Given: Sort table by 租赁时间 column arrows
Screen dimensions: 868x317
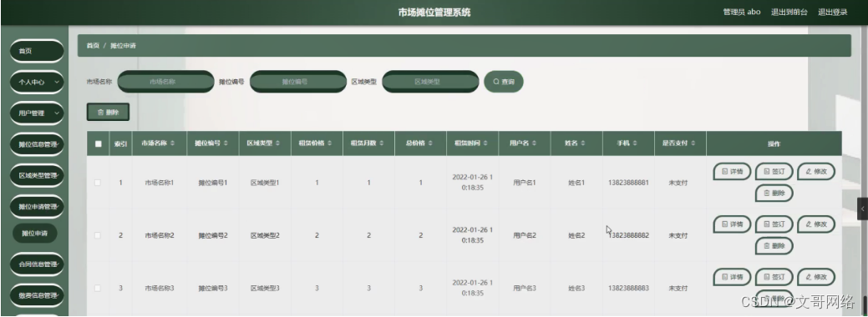Looking at the screenshot, I should click(x=485, y=143).
